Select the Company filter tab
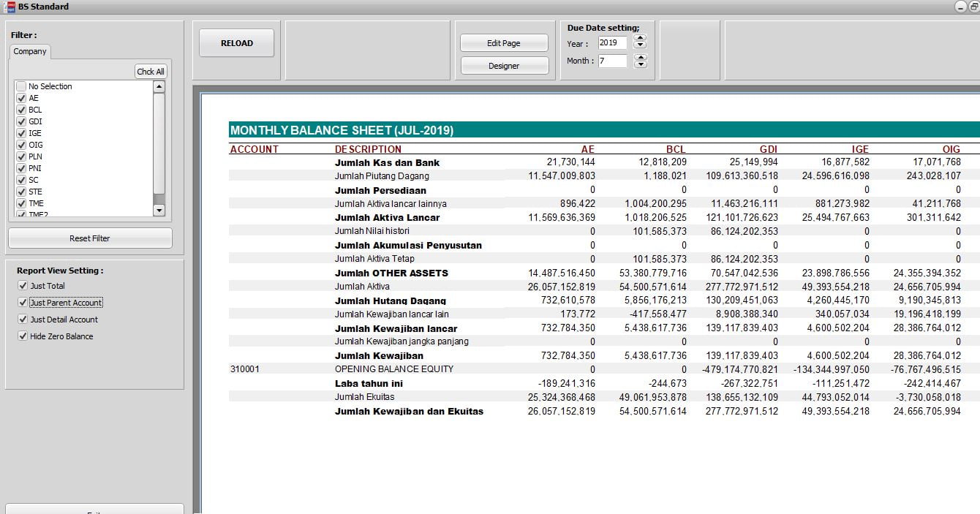This screenshot has height=514, width=980. click(30, 51)
